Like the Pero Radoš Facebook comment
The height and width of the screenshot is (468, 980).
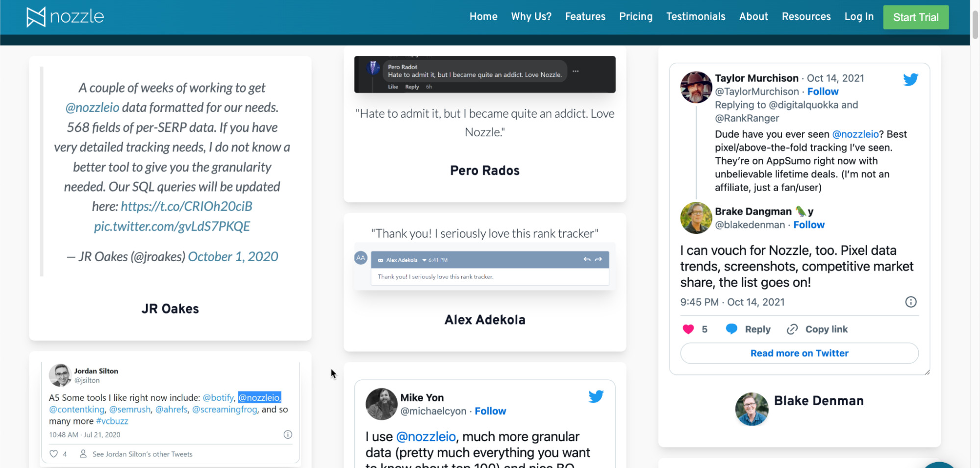392,86
